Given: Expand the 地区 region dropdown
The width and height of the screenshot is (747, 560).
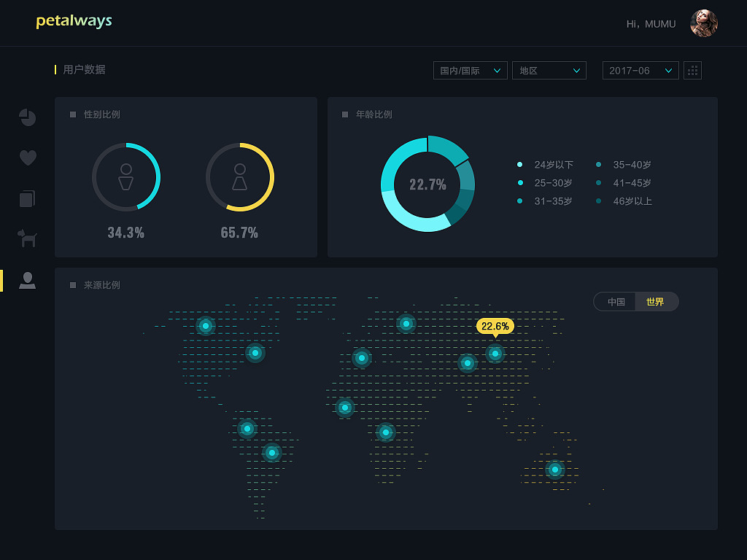Looking at the screenshot, I should tap(549, 71).
